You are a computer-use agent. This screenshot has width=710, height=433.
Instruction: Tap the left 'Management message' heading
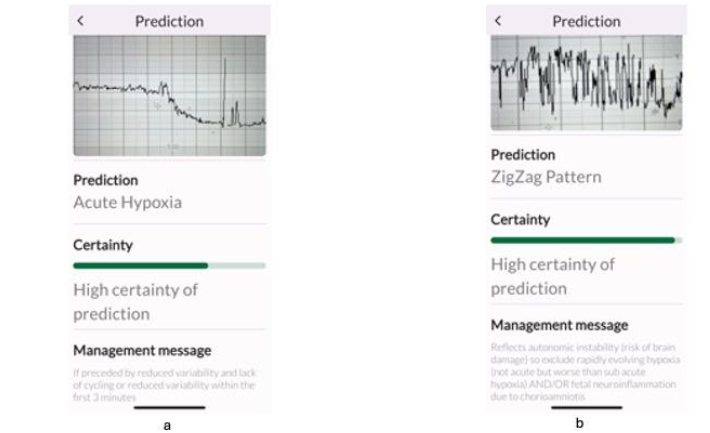142,350
